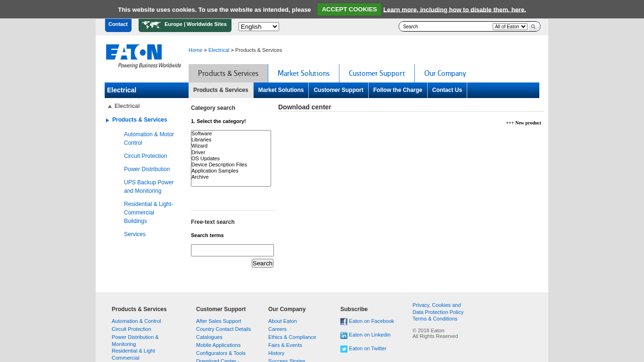
Task: Click the Electrical up-arrow icon in sidebar
Action: pos(110,107)
